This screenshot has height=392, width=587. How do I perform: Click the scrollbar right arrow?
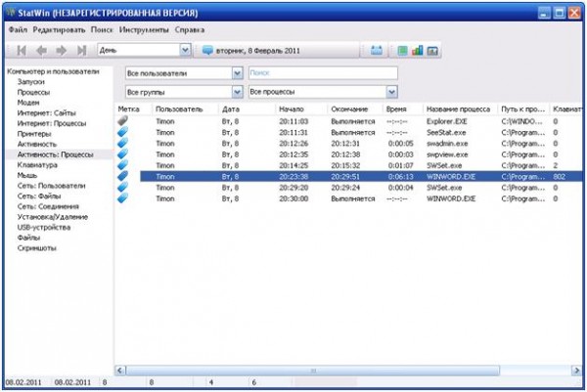576,370
